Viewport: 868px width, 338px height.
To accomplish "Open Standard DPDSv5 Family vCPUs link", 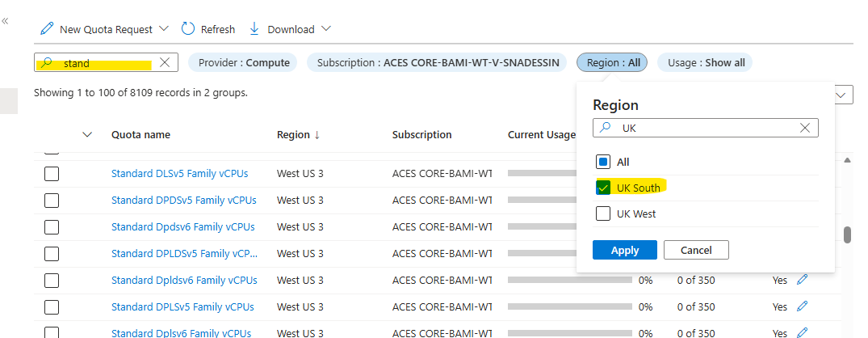I will pyautogui.click(x=184, y=200).
